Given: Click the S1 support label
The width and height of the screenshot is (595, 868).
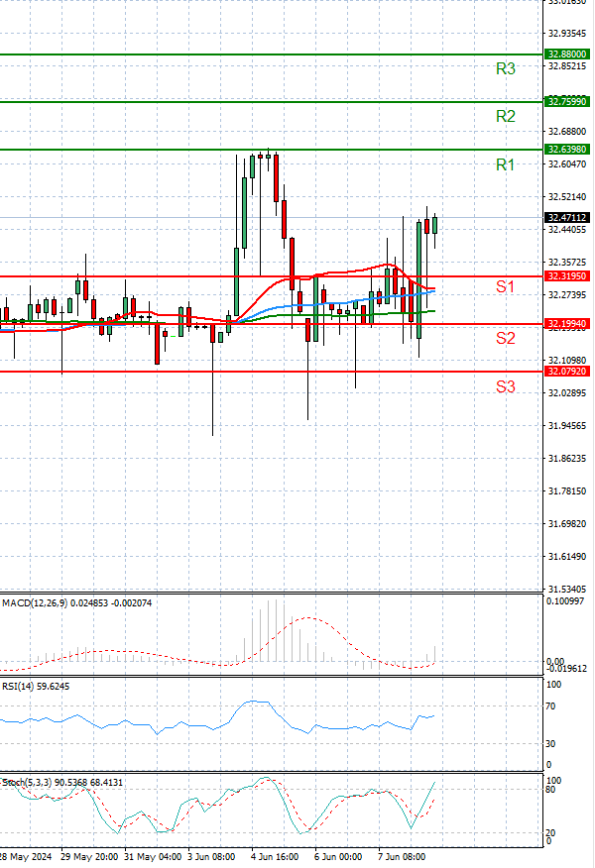Looking at the screenshot, I should tap(505, 286).
